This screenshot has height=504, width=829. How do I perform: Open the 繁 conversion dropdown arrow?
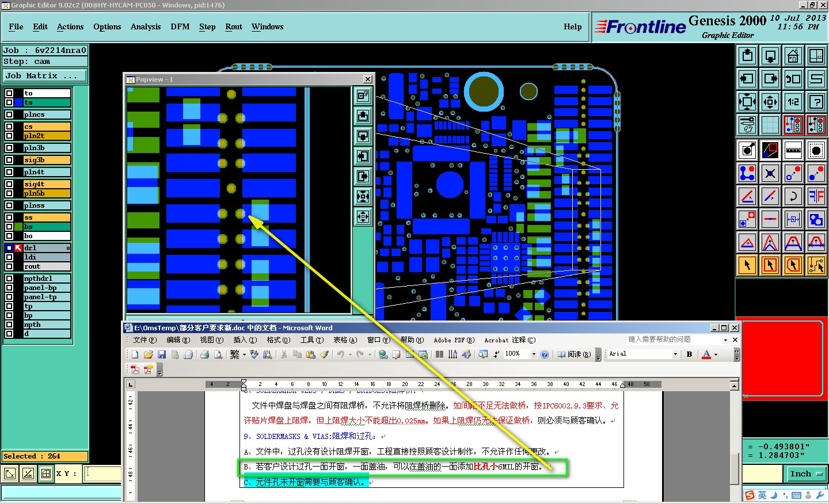244,354
